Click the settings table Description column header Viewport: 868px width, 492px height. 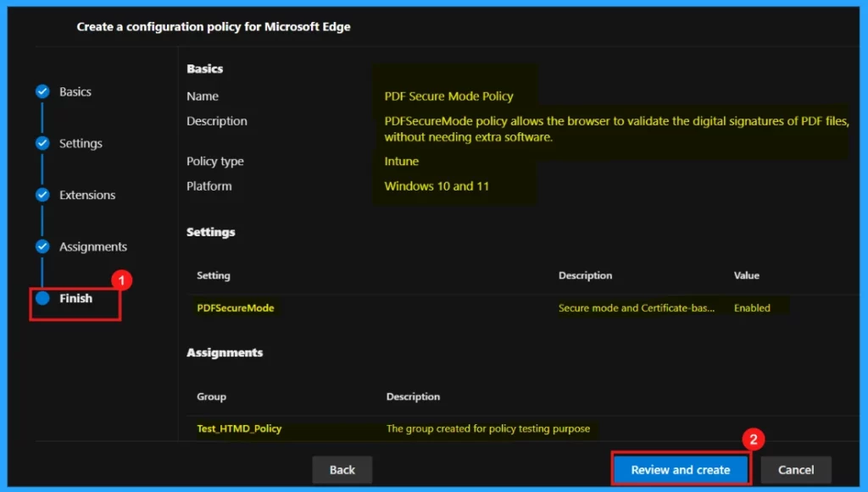coord(585,275)
